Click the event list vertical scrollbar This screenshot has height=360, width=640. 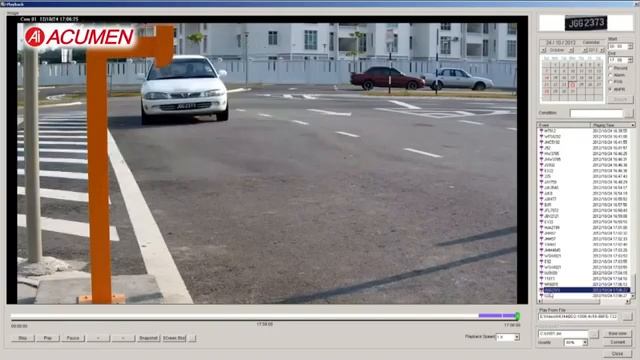click(633, 212)
